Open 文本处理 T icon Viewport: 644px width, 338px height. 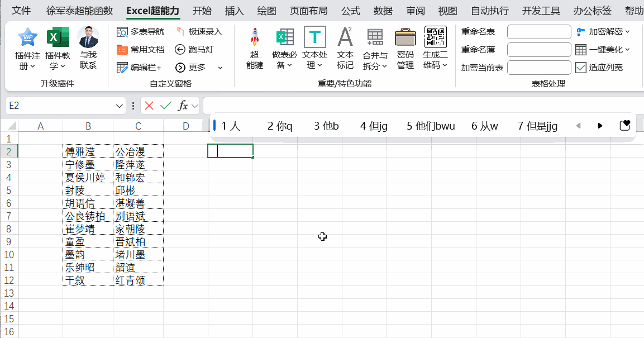point(314,37)
